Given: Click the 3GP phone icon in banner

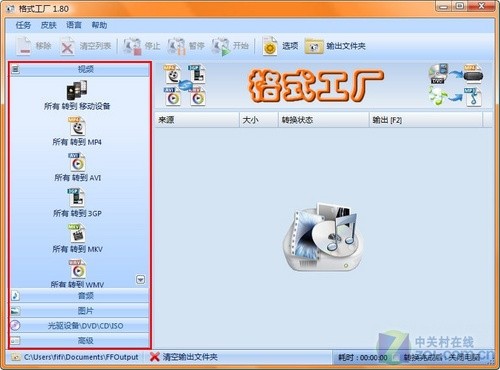Looking at the screenshot, I should [x=197, y=73].
